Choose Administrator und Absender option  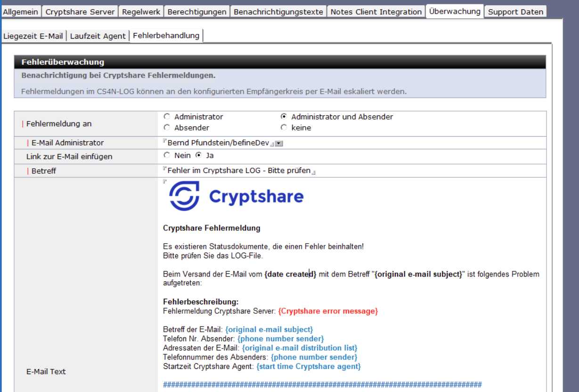coord(284,117)
